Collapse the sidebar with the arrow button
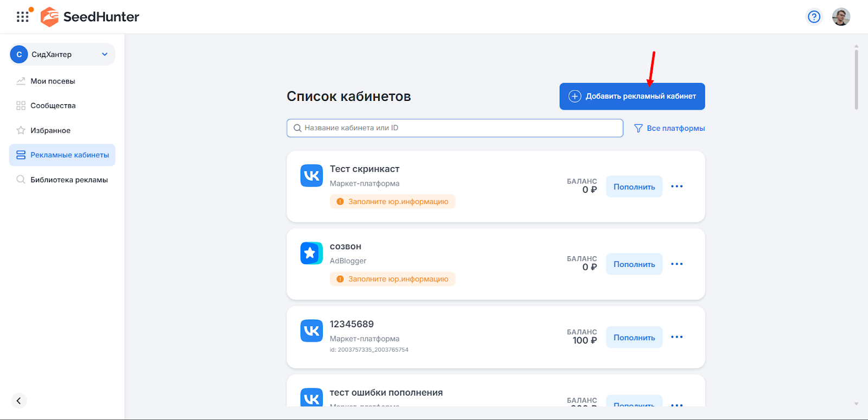868x420 pixels. tap(19, 400)
